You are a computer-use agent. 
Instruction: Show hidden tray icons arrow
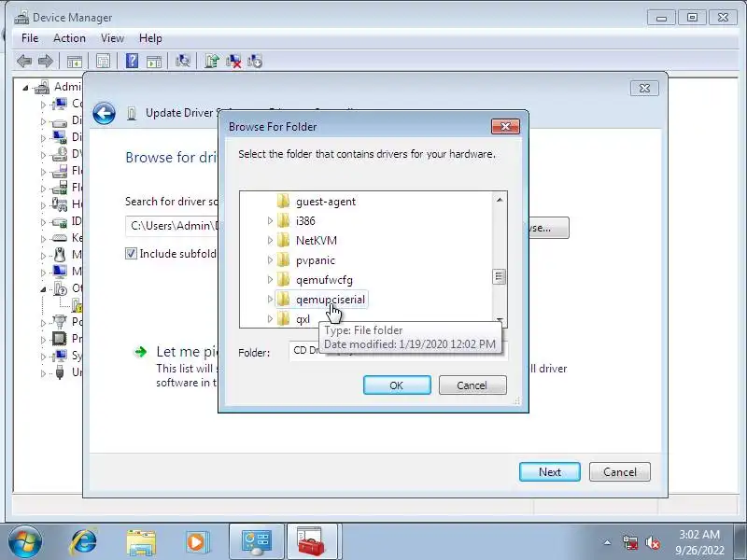607,542
